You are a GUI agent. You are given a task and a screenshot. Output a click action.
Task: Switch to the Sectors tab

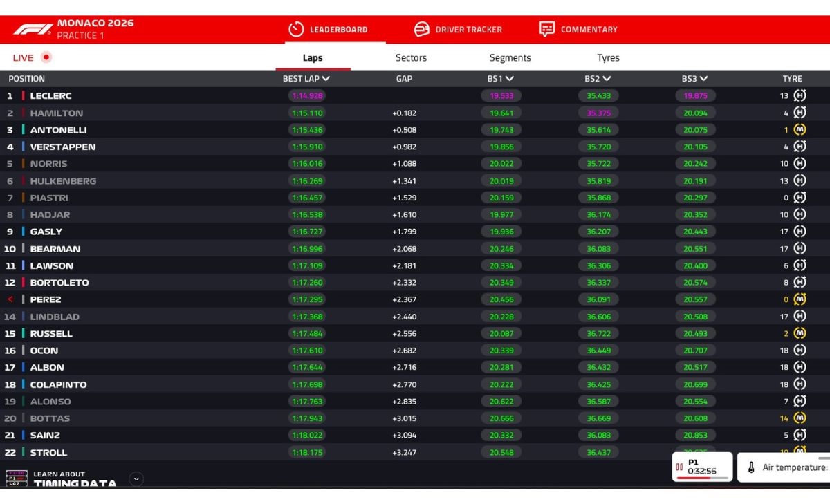click(x=411, y=58)
